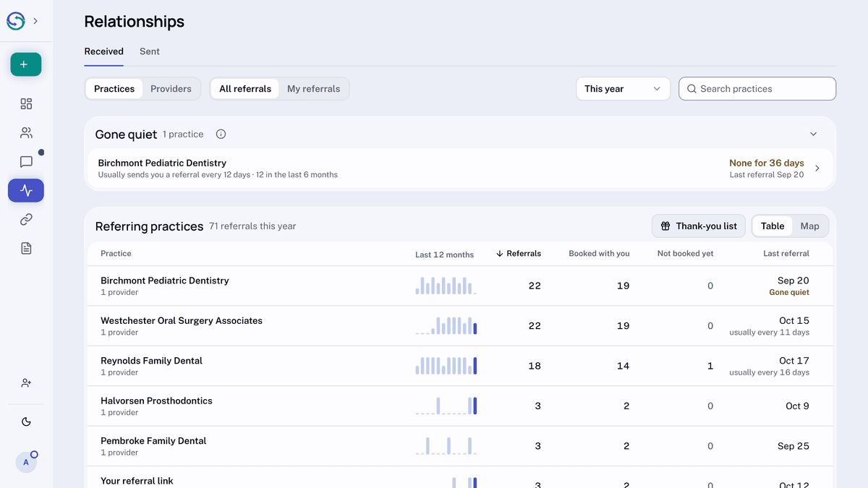This screenshot has height=488, width=868.
Task: Click the Last referral column header
Action: click(x=786, y=254)
